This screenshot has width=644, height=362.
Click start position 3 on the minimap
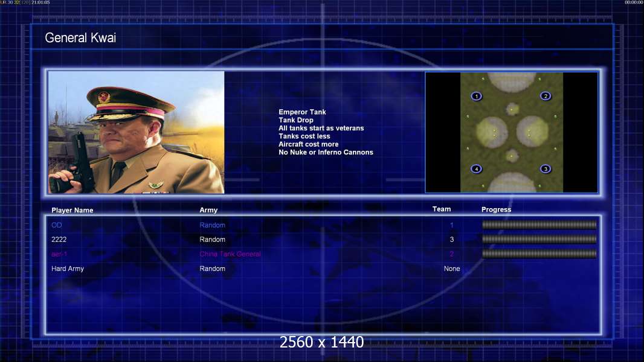click(546, 168)
